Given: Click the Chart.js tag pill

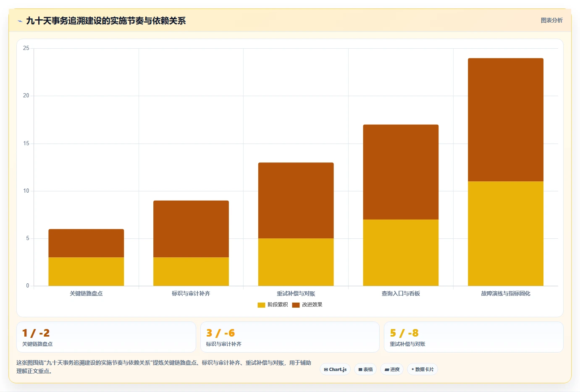Looking at the screenshot, I should pos(335,369).
